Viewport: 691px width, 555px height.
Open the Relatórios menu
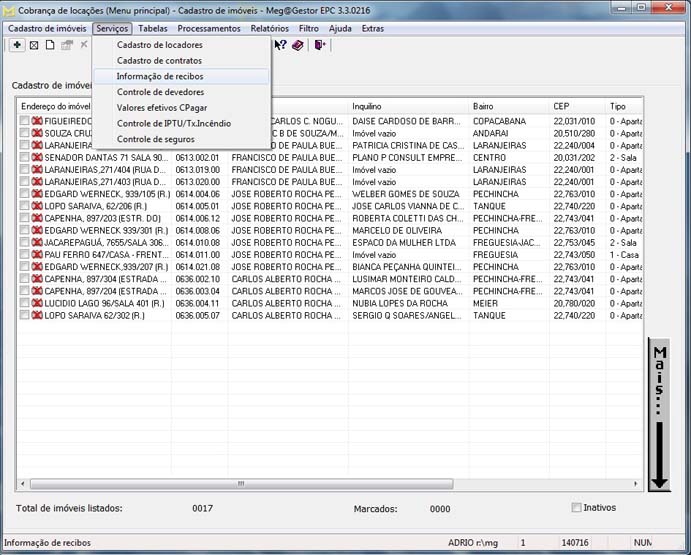coord(269,29)
